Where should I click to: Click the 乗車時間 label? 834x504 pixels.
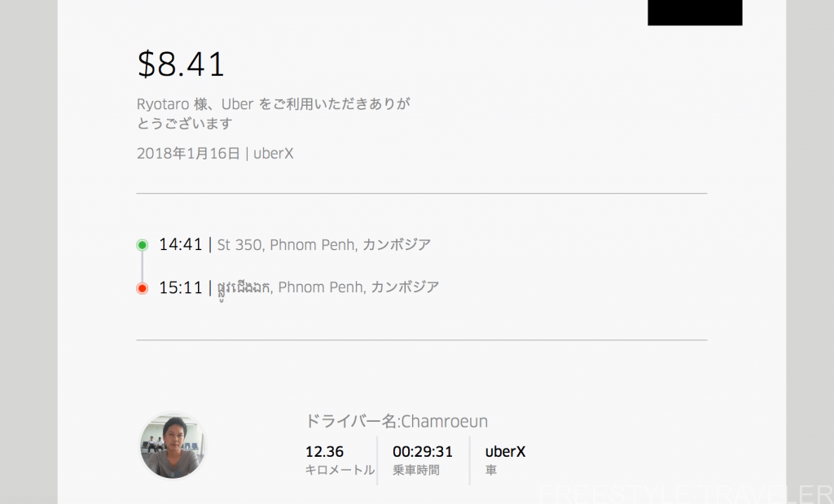416,470
